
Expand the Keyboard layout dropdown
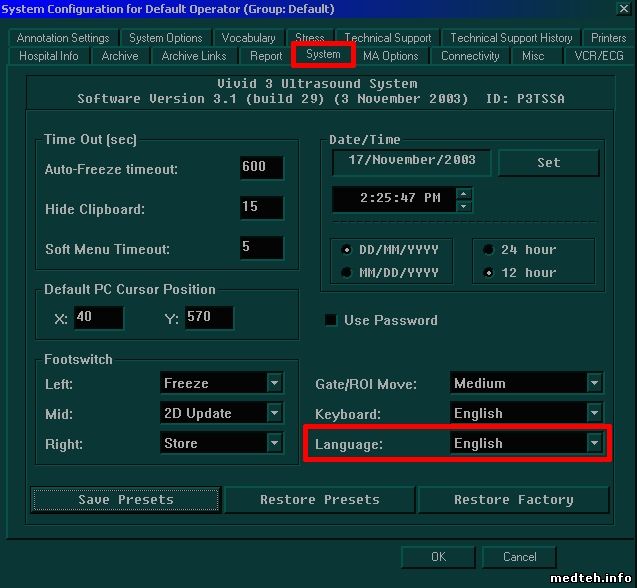595,413
